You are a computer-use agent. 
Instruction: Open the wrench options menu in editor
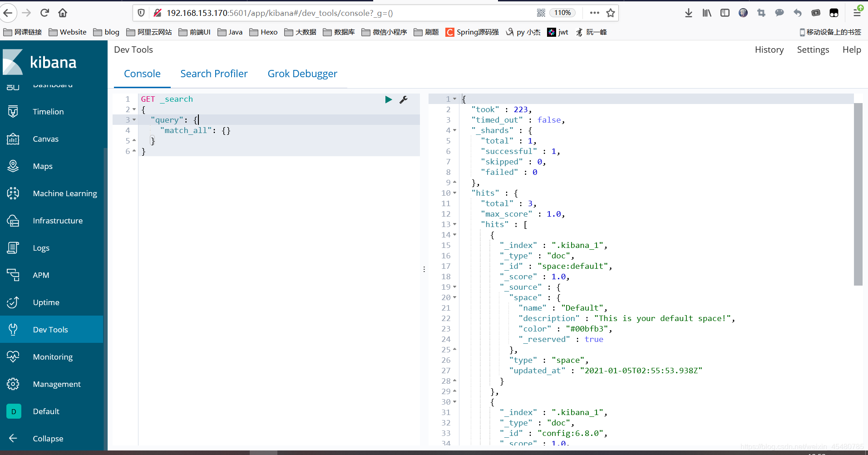coord(403,99)
